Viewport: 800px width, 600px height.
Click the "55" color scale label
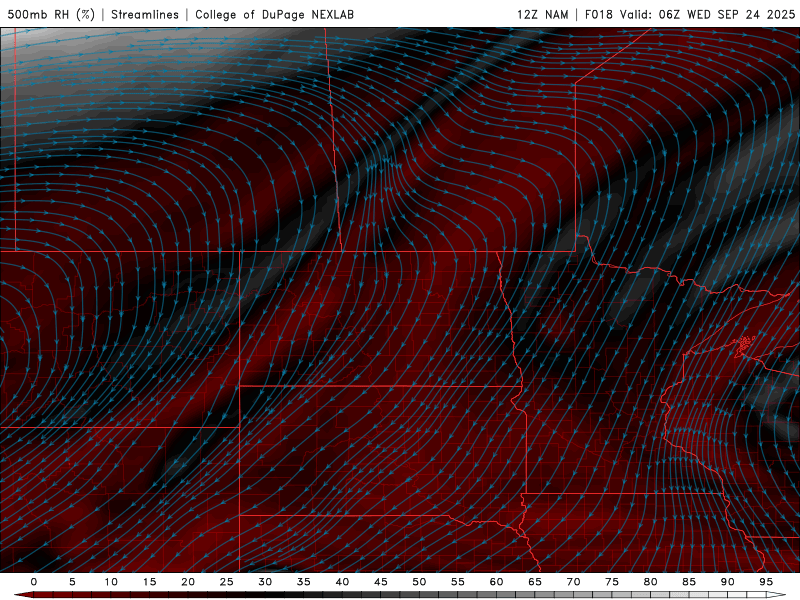pyautogui.click(x=458, y=582)
